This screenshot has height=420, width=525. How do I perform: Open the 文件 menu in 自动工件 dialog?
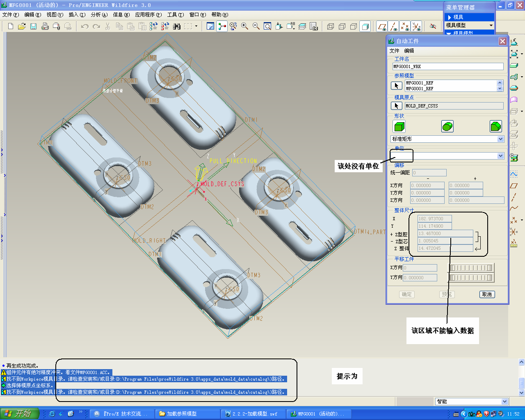[x=394, y=51]
